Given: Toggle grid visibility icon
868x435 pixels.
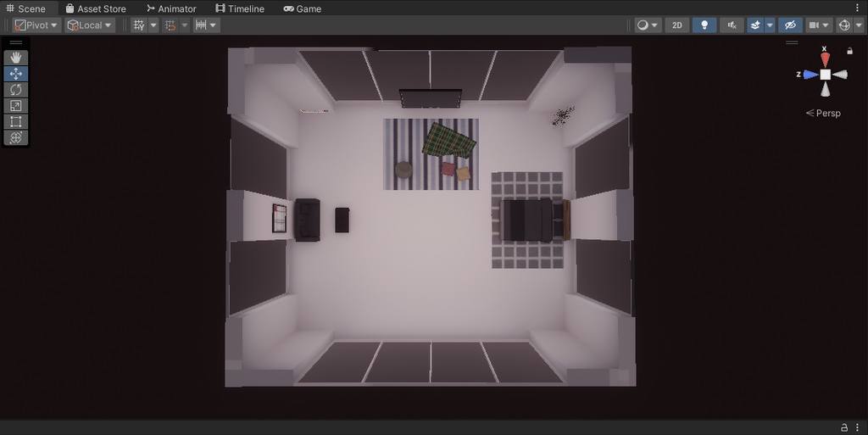Looking at the screenshot, I should (x=139, y=25).
